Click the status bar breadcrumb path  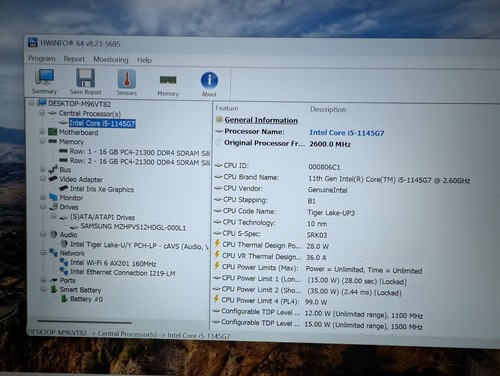[129, 334]
